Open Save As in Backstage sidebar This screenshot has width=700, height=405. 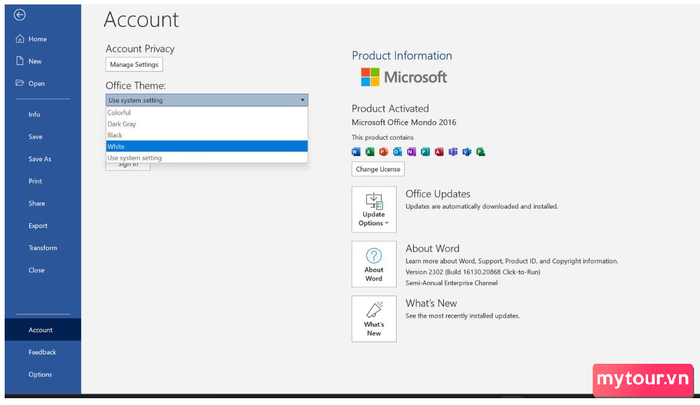(x=43, y=159)
